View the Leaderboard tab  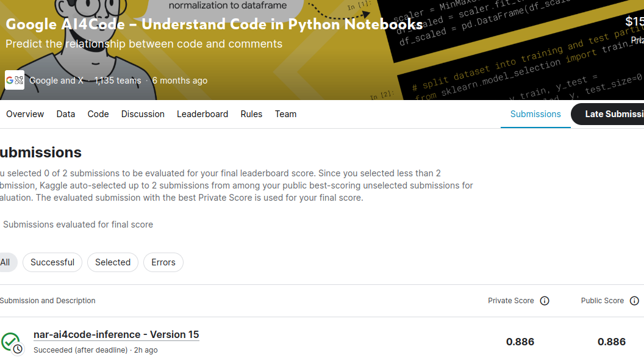point(202,114)
